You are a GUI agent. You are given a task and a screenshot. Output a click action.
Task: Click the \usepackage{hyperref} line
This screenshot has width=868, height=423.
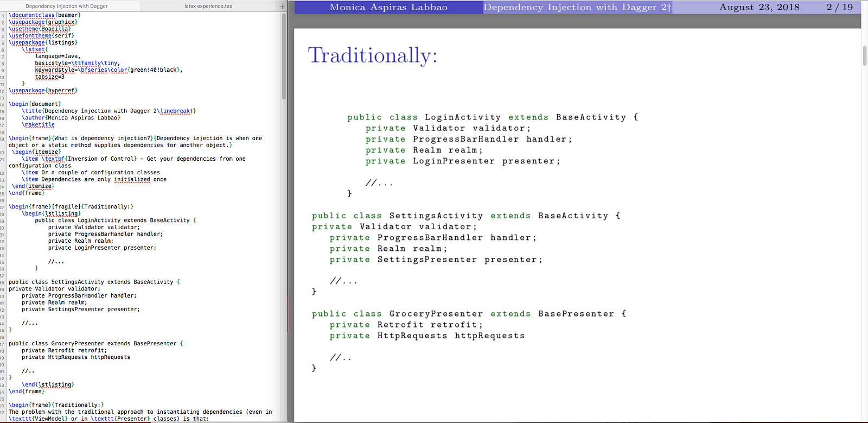coord(43,91)
